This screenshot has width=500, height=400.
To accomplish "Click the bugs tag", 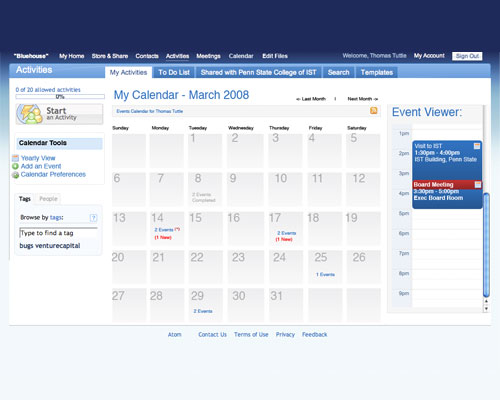I will (x=26, y=246).
